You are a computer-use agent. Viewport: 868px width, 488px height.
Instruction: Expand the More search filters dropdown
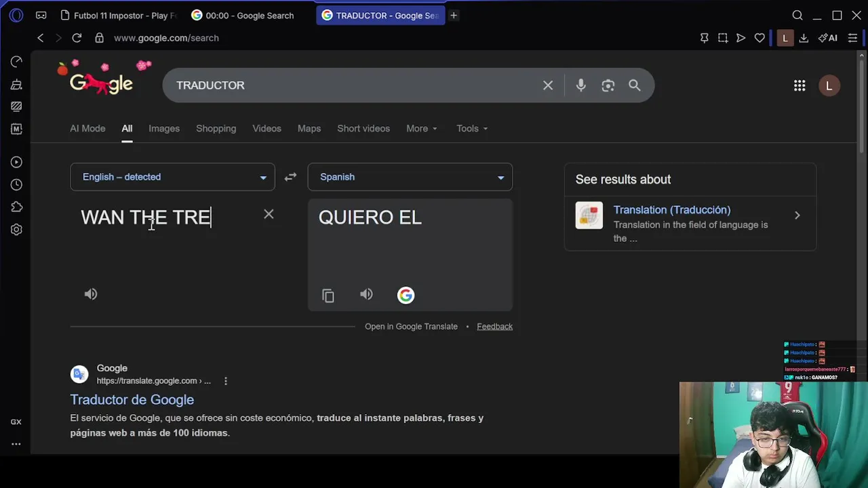pyautogui.click(x=422, y=128)
